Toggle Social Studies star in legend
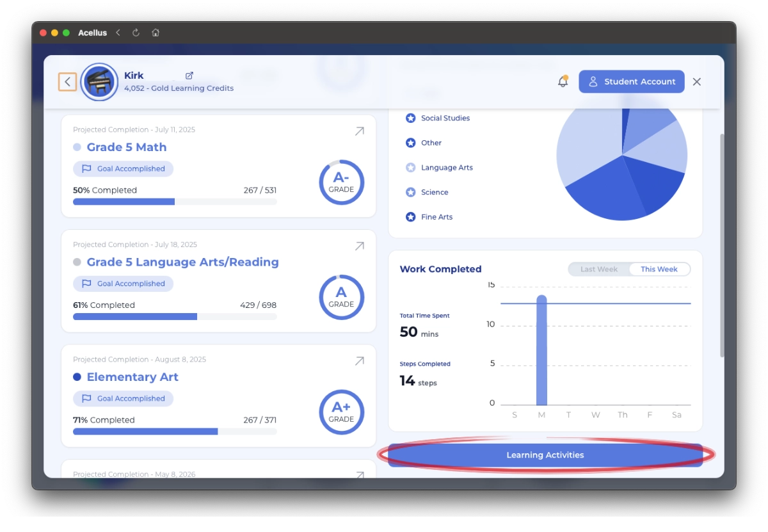Screen dimensions: 768x532 (411, 118)
